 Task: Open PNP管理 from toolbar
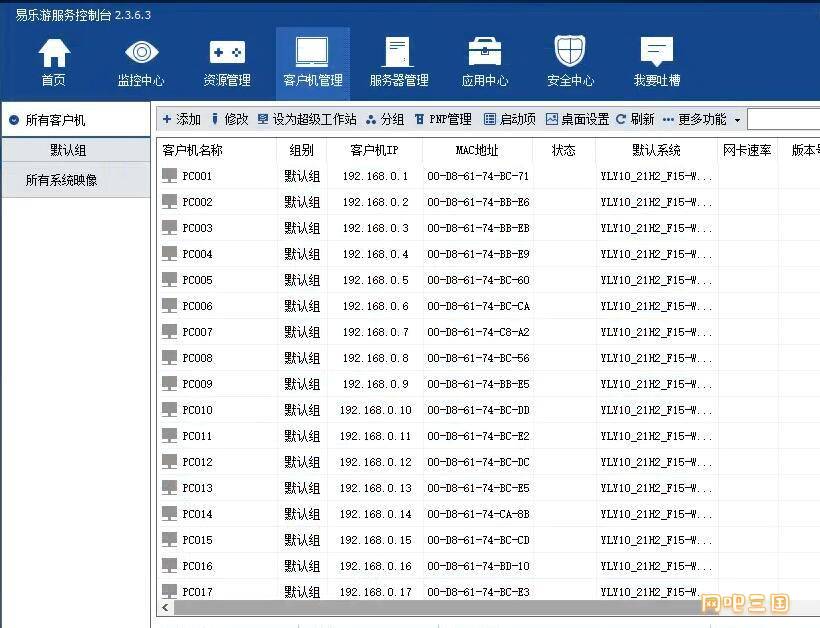[443, 119]
